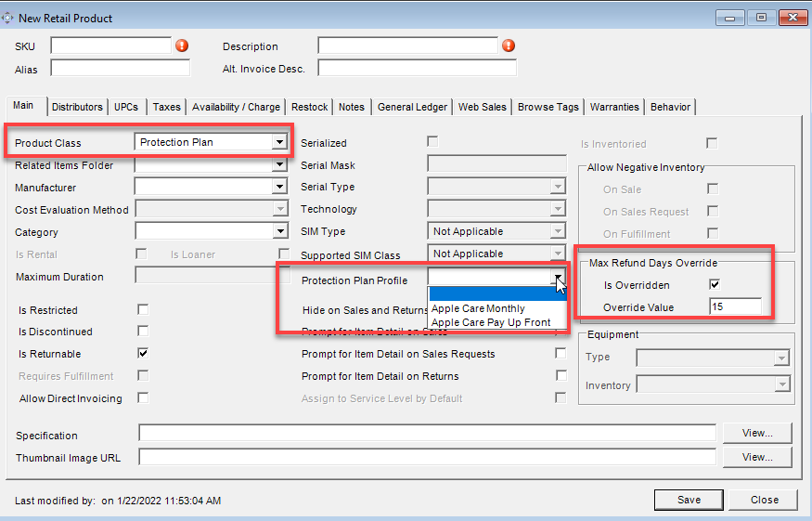Open the Notes tab

click(x=352, y=107)
